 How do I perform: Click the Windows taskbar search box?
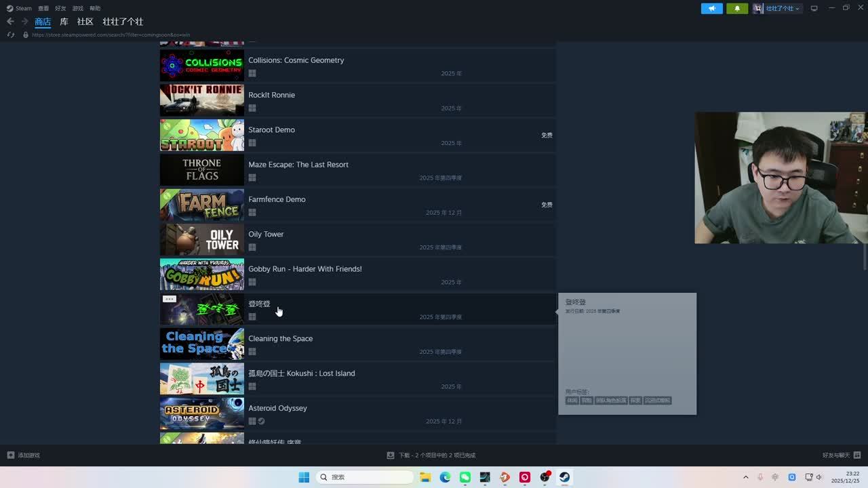[366, 477]
